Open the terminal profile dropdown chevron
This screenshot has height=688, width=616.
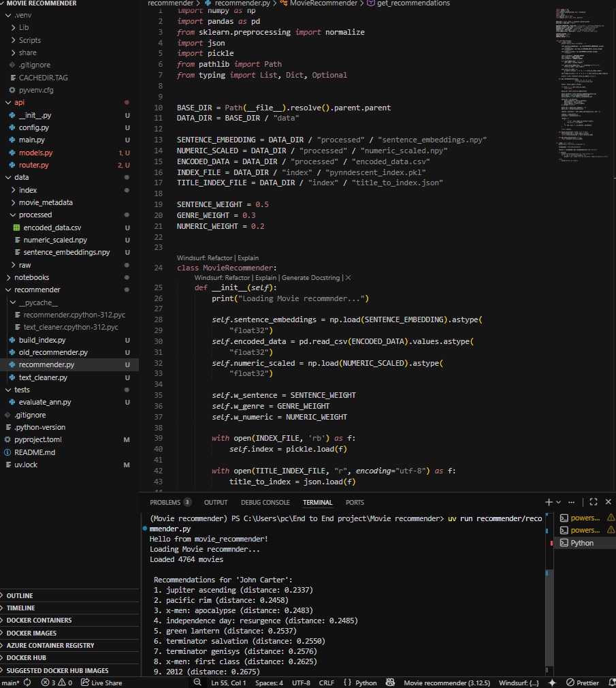coord(557,501)
